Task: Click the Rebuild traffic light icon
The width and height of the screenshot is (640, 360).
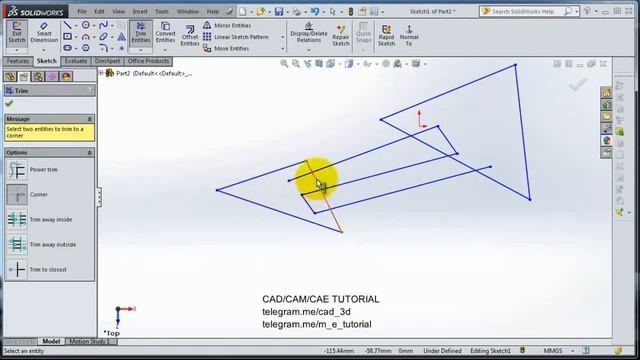Action: point(351,11)
